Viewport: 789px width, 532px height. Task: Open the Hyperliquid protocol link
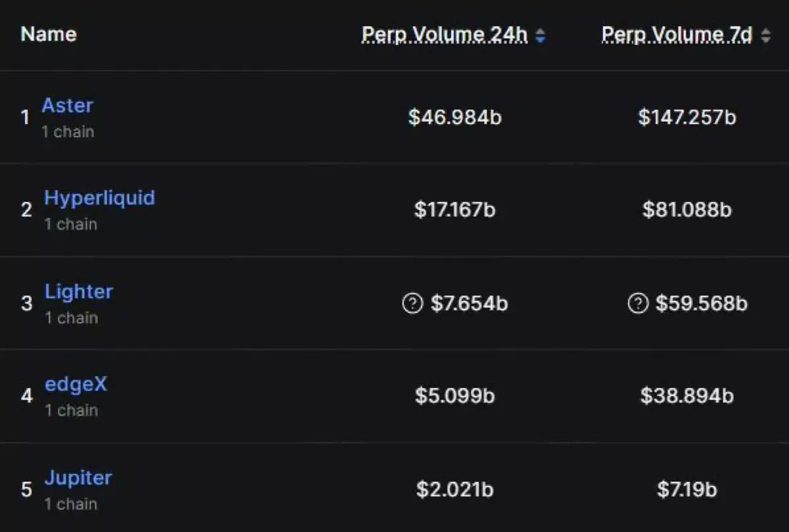(x=99, y=198)
